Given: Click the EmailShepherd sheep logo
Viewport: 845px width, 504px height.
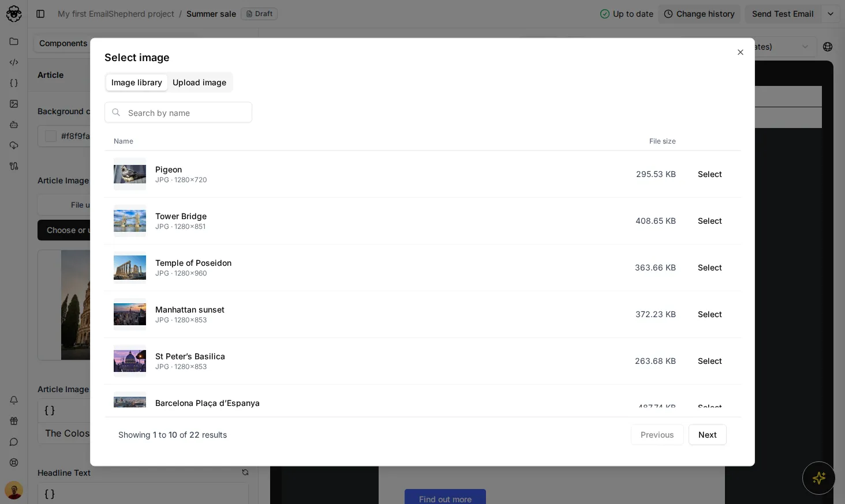Looking at the screenshot, I should point(14,14).
